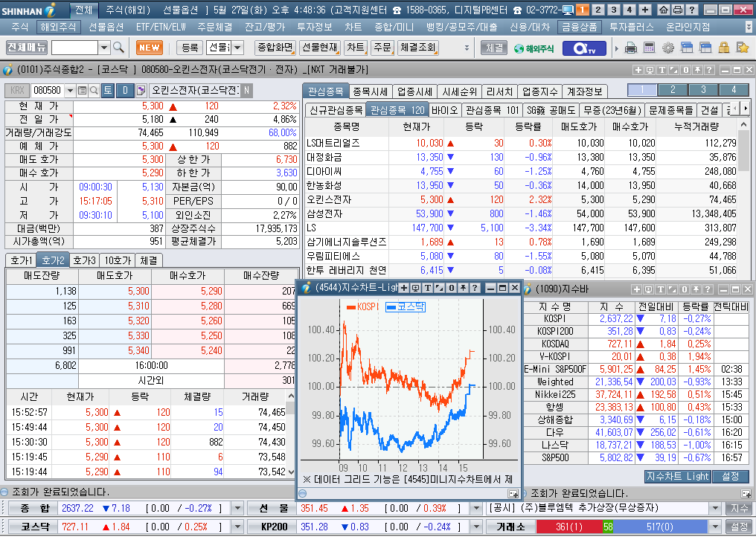This screenshot has height=537, width=756.
Task: Click the 전체메뉴 button
Action: 27,48
